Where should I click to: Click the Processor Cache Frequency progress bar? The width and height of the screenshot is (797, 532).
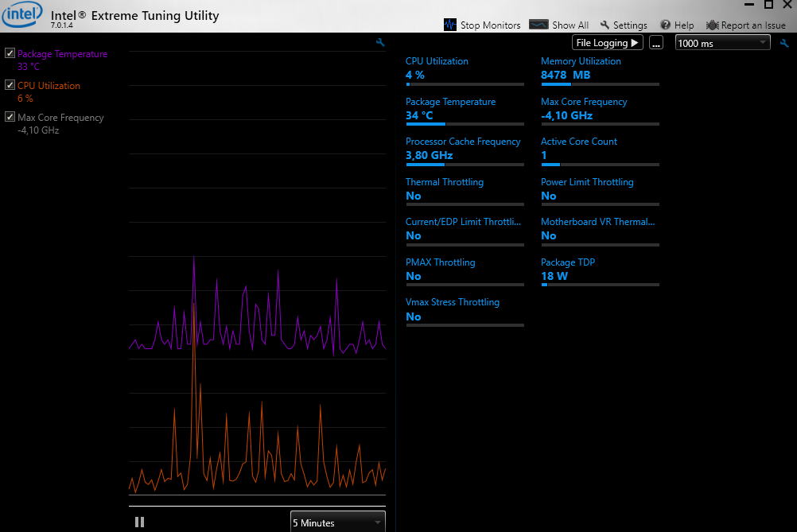(465, 164)
